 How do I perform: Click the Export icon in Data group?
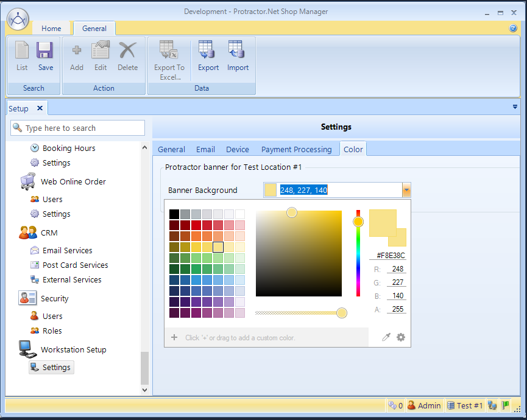(x=208, y=56)
